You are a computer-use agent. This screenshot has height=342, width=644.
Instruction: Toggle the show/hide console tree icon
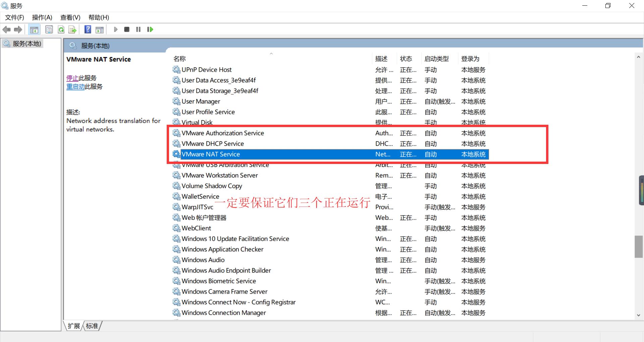(x=34, y=30)
